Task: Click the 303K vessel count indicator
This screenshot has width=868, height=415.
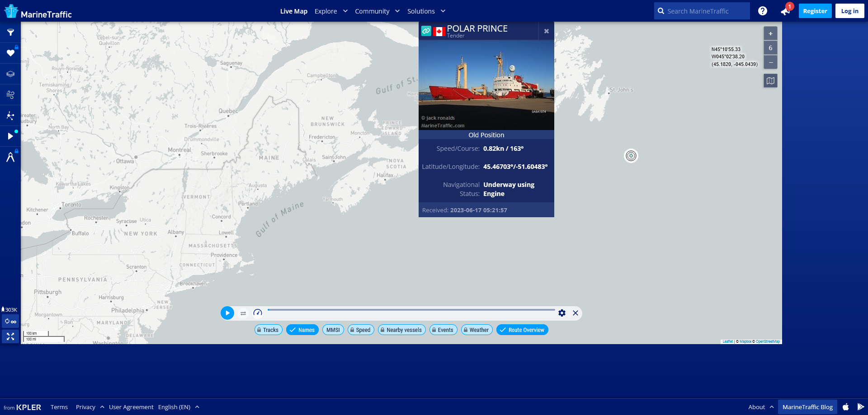Action: coord(9,310)
